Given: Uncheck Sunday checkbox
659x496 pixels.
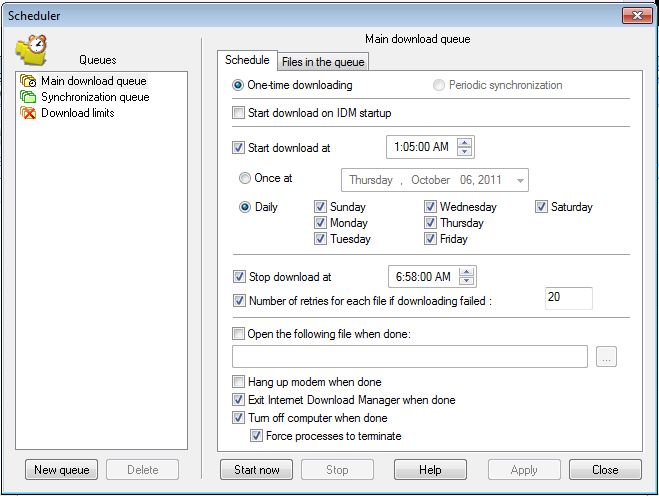Looking at the screenshot, I should point(320,206).
